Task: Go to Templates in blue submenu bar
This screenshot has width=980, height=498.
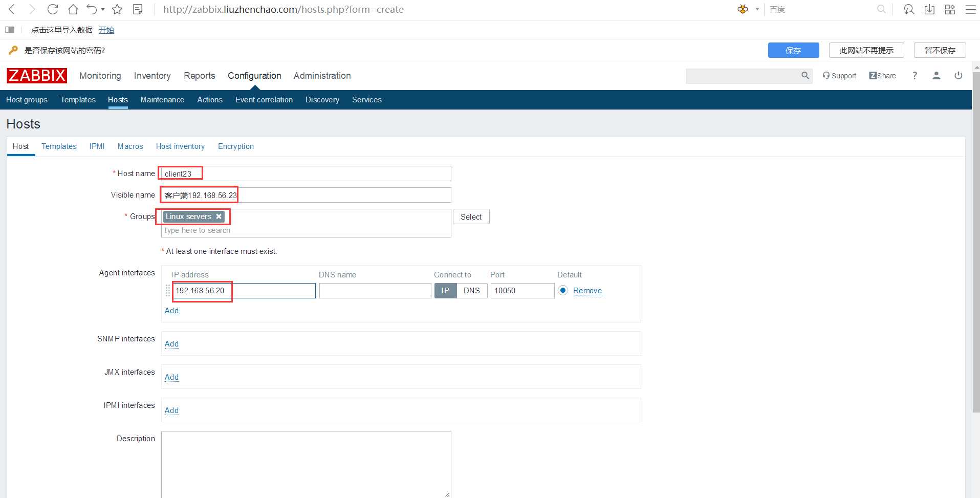Action: click(x=78, y=100)
